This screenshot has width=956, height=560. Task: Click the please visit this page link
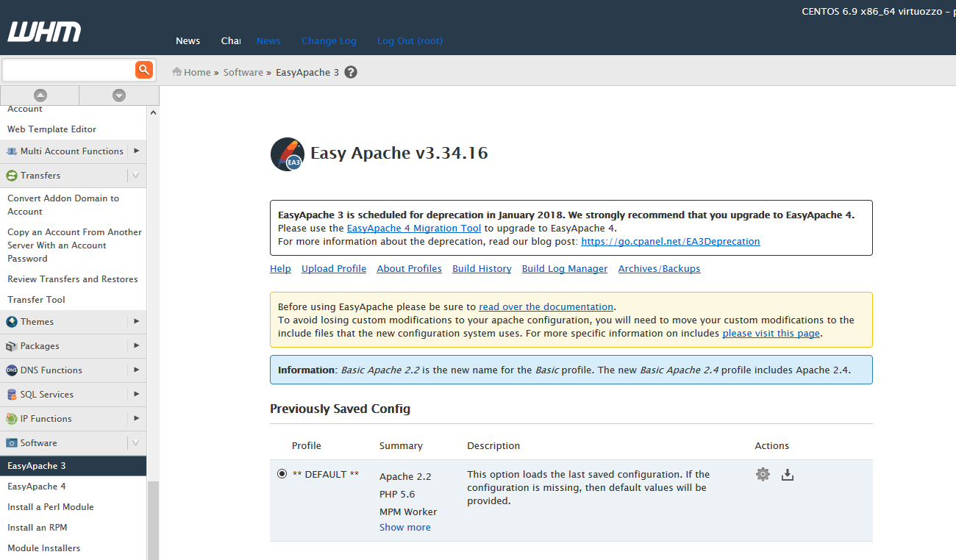(771, 334)
